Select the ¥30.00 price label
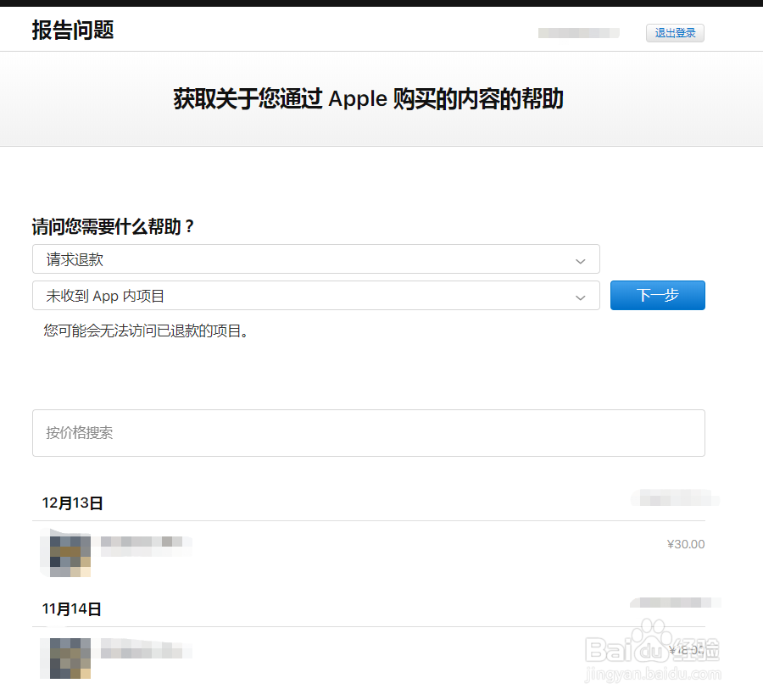This screenshot has width=763, height=700. pyautogui.click(x=687, y=544)
